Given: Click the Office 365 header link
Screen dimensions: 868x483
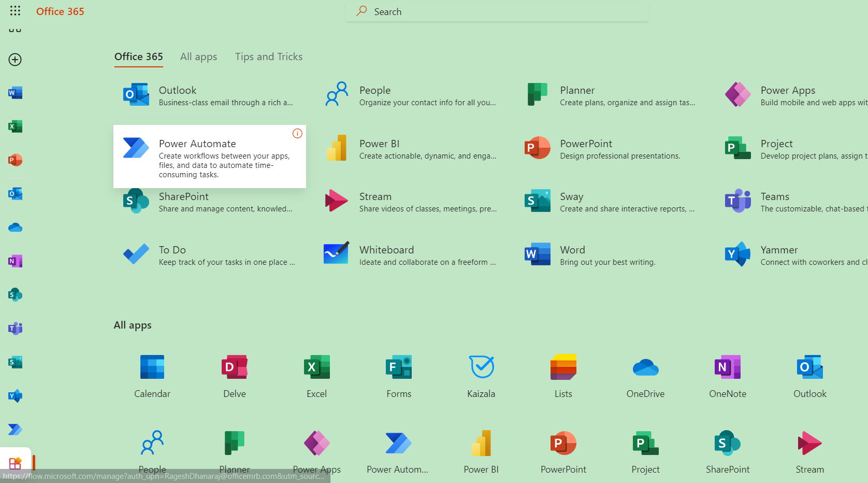Looking at the screenshot, I should 60,11.
